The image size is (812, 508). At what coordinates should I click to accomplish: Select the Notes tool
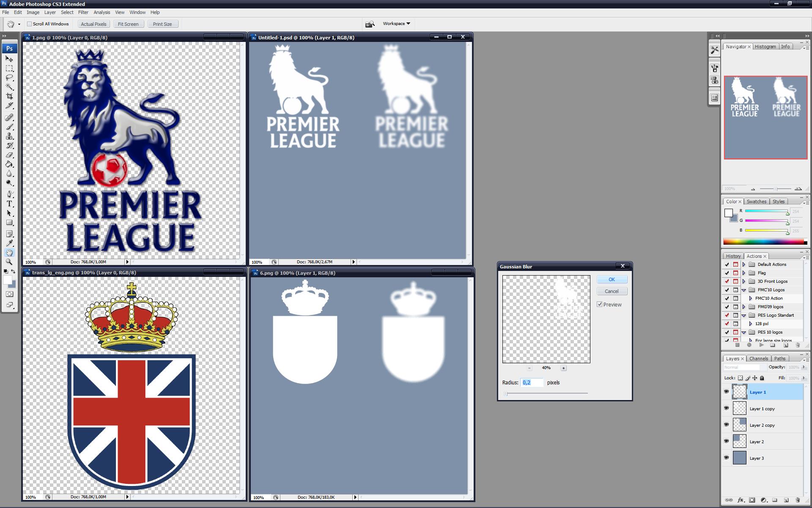tap(9, 234)
